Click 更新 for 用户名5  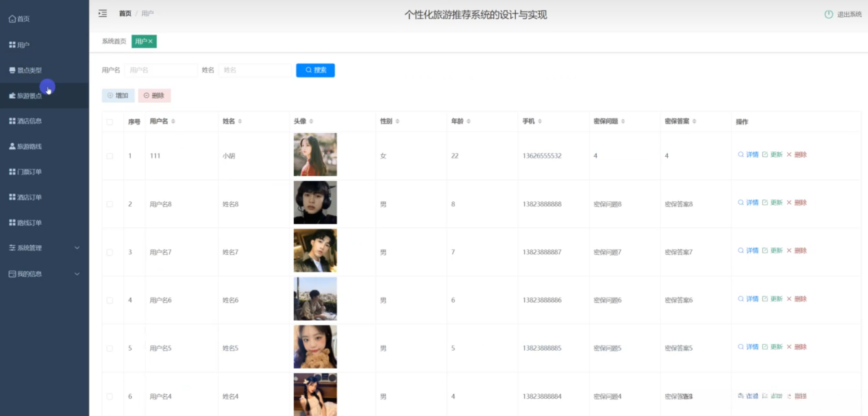tap(772, 347)
